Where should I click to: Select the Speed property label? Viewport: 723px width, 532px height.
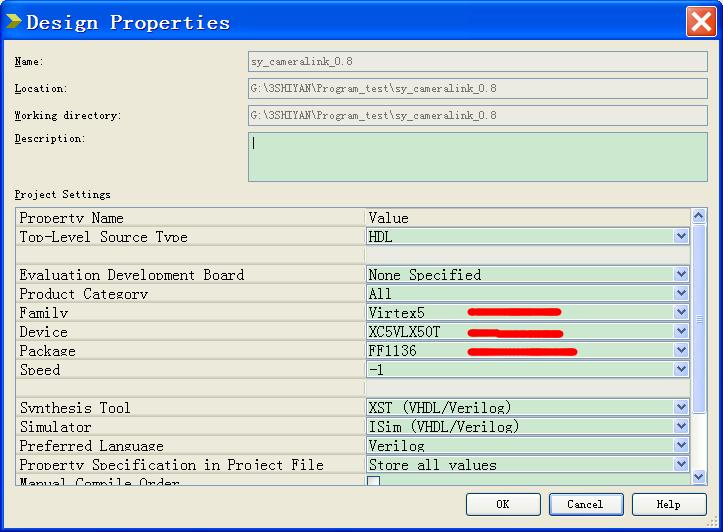pyautogui.click(x=40, y=370)
